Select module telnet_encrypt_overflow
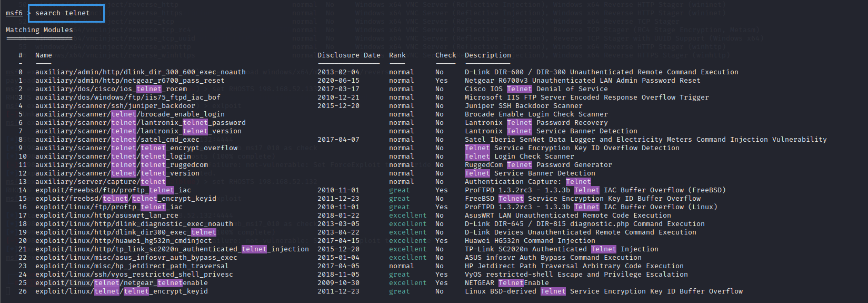Viewport: 868px width, 303px height. [136, 148]
